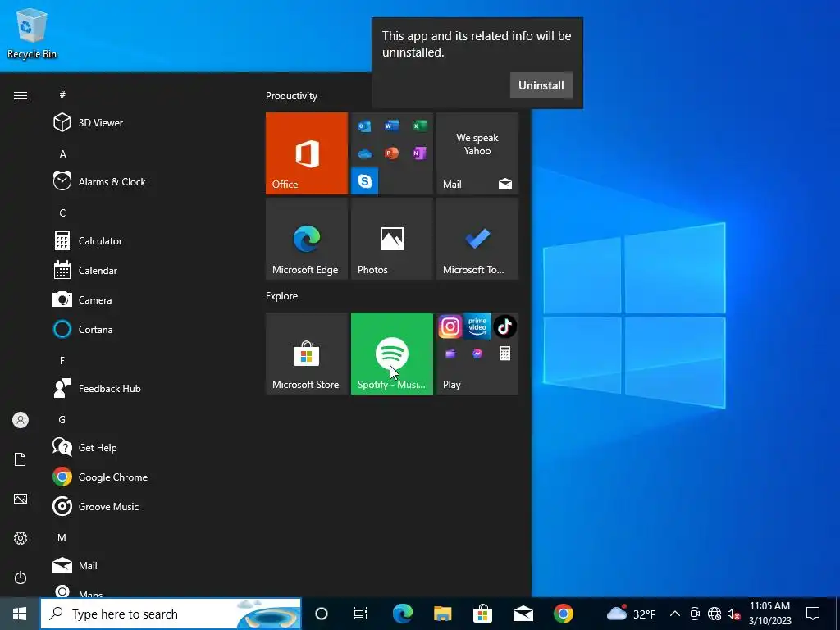Viewport: 840px width, 630px height.
Task: Open Pictures from Start sidebar
Action: click(x=21, y=499)
